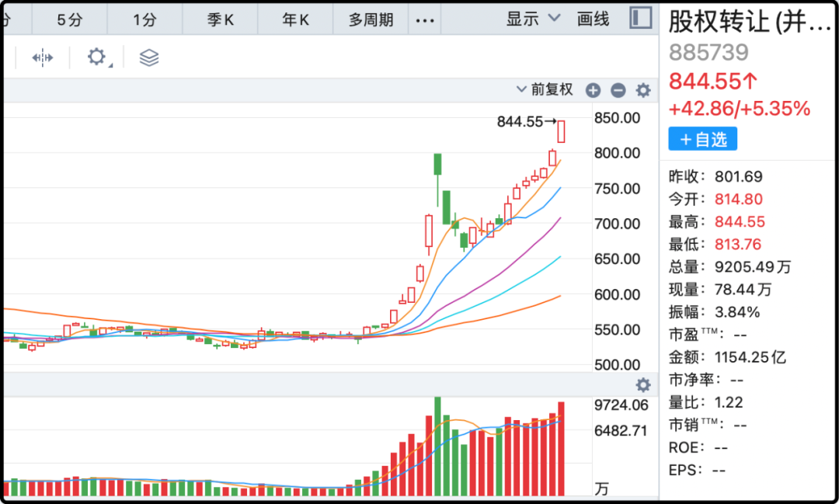Viewport: 839px width, 504px height.
Task: Toggle the side panel layout icon
Action: pos(640,19)
